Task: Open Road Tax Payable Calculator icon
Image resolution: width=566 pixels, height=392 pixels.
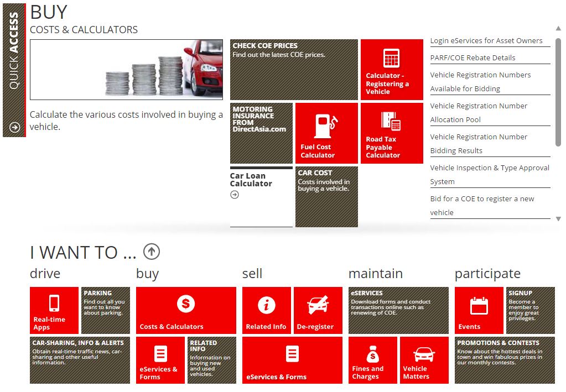Action: [391, 122]
